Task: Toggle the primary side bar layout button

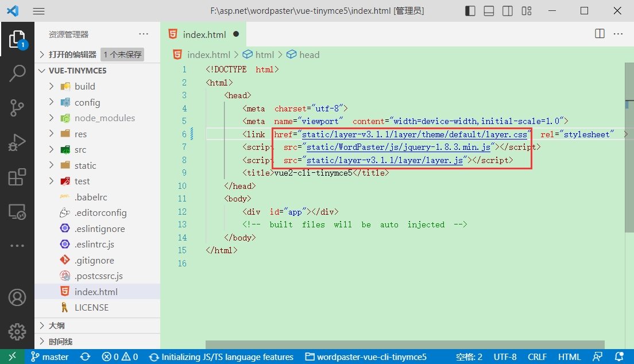Action: pyautogui.click(x=470, y=11)
